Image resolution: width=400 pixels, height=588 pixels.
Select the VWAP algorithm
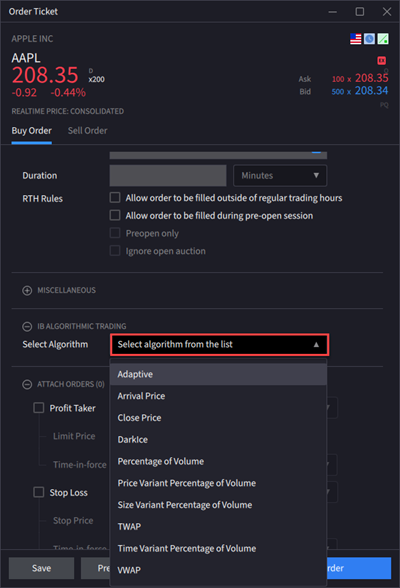[x=218, y=570]
